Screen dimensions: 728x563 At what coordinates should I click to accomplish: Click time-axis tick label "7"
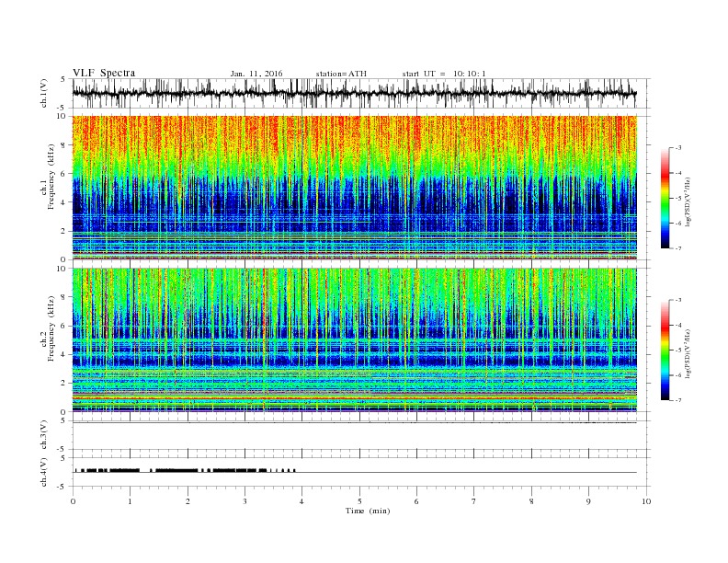474,501
